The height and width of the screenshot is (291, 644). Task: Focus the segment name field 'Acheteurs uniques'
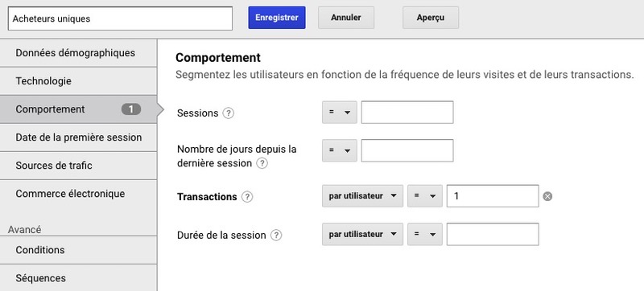120,18
